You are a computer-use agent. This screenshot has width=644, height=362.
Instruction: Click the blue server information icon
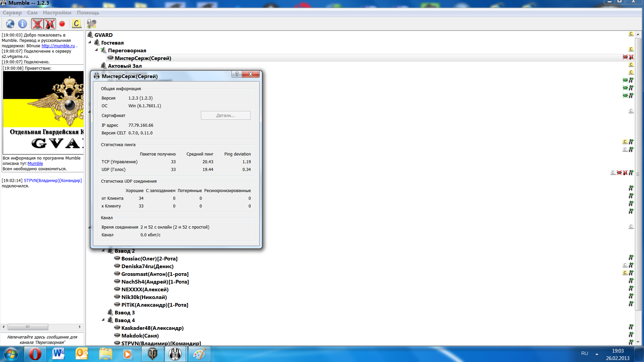coord(22,24)
